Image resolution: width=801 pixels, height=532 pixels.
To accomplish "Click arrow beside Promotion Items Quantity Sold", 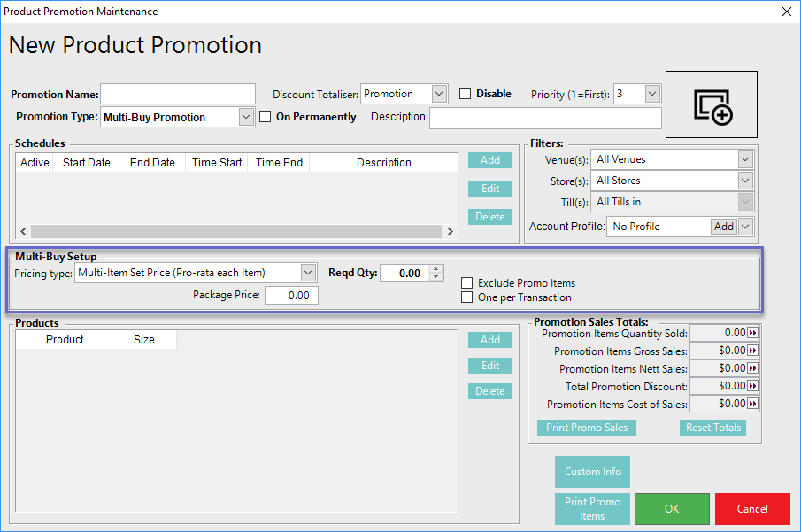I will point(753,333).
